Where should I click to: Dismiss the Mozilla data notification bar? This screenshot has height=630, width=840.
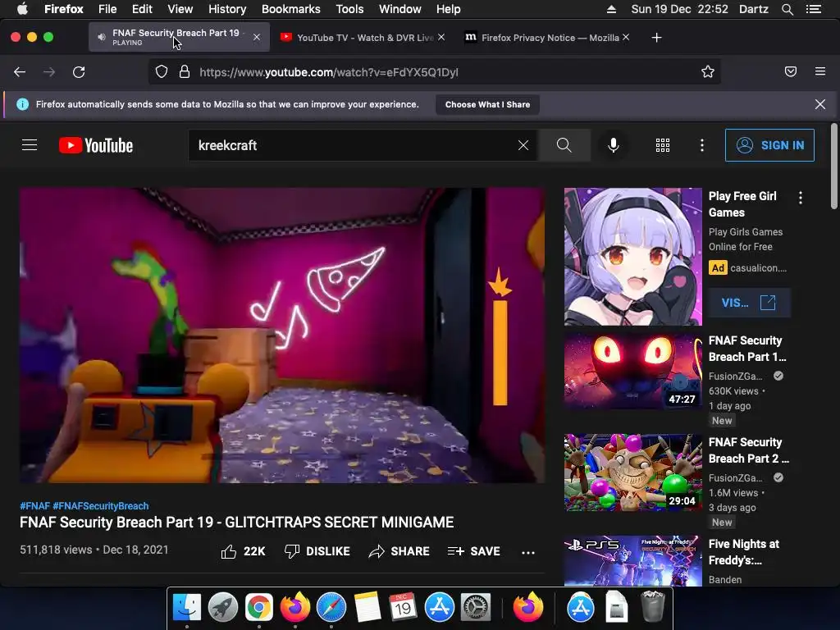click(x=820, y=104)
